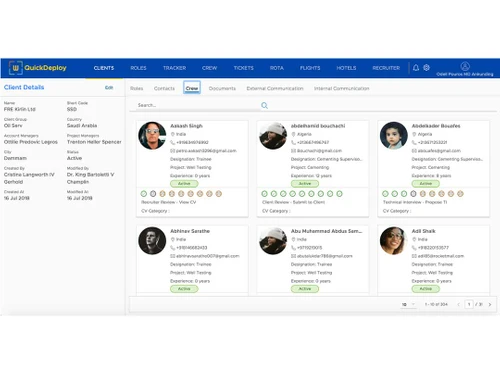Click the 'Aakash Singh' name
The width and height of the screenshot is (500, 375).
point(186,126)
